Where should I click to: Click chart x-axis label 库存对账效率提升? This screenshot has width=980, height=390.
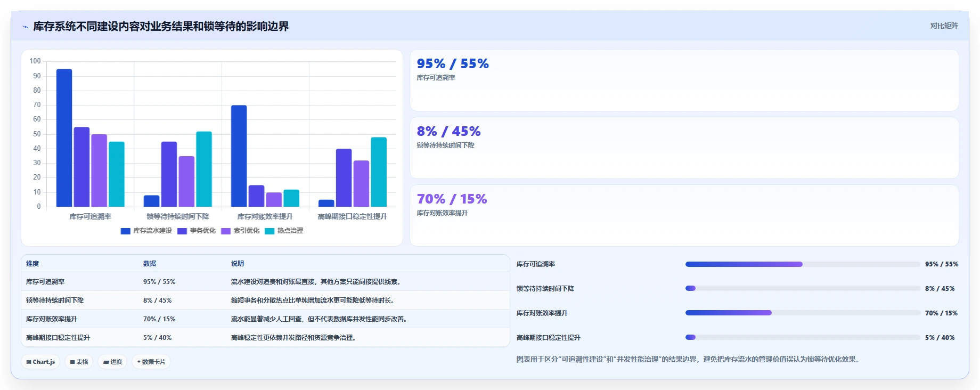[x=265, y=217]
